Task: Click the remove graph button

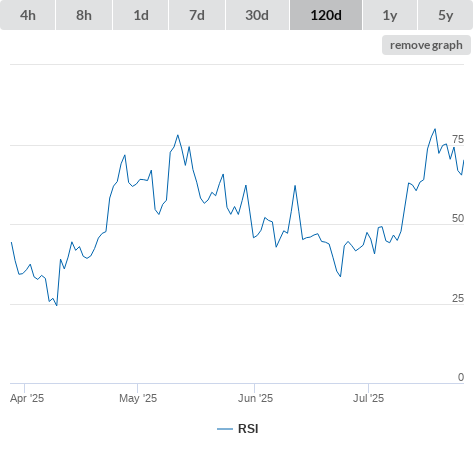Action: [x=426, y=45]
